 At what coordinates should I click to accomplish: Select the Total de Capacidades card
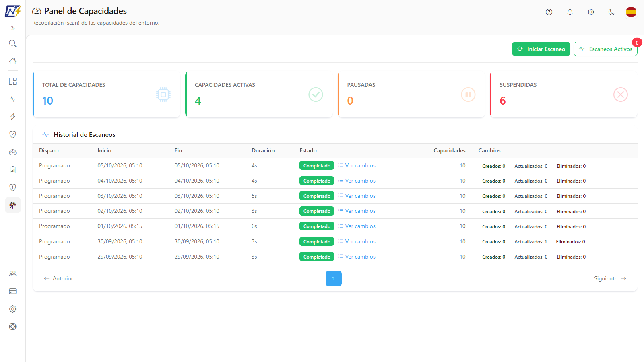tap(107, 95)
